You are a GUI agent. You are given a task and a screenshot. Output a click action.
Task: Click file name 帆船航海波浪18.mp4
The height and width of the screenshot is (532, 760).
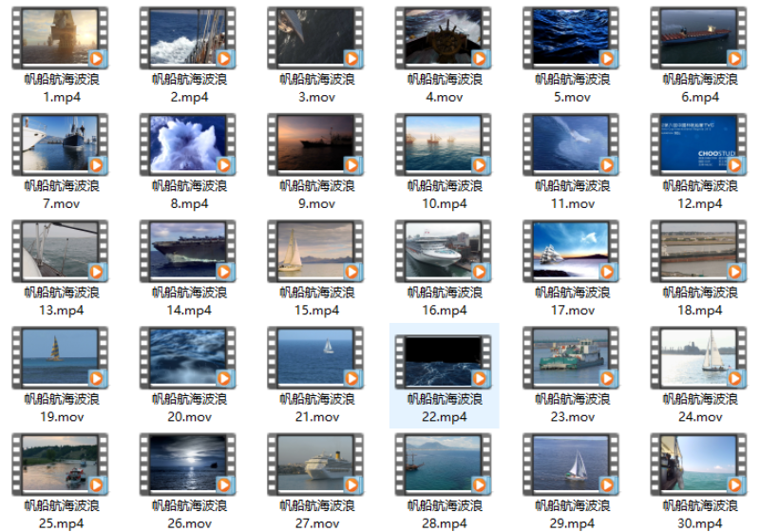(700, 301)
